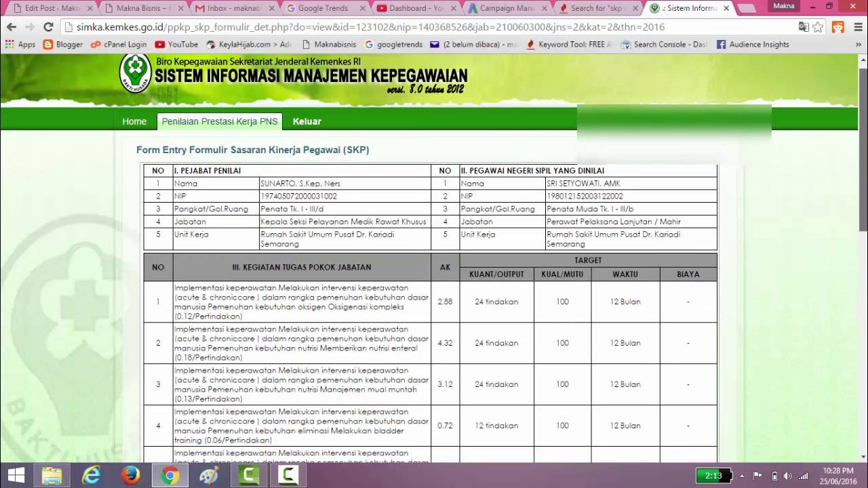Viewport: 868px width, 488px height.
Task: Open the Audience Insights bookmark
Action: click(753, 44)
